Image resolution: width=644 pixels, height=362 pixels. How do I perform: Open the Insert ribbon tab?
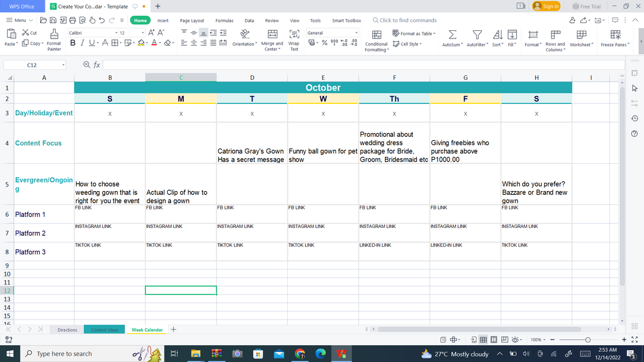pos(163,21)
